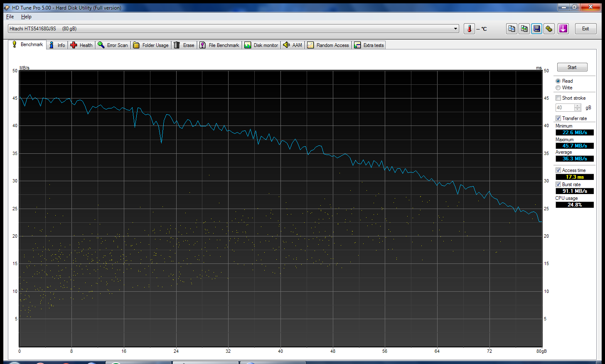Screen dimensions: 605x364
Task: Increase short stroke size with up arrow
Action: tap(578, 106)
